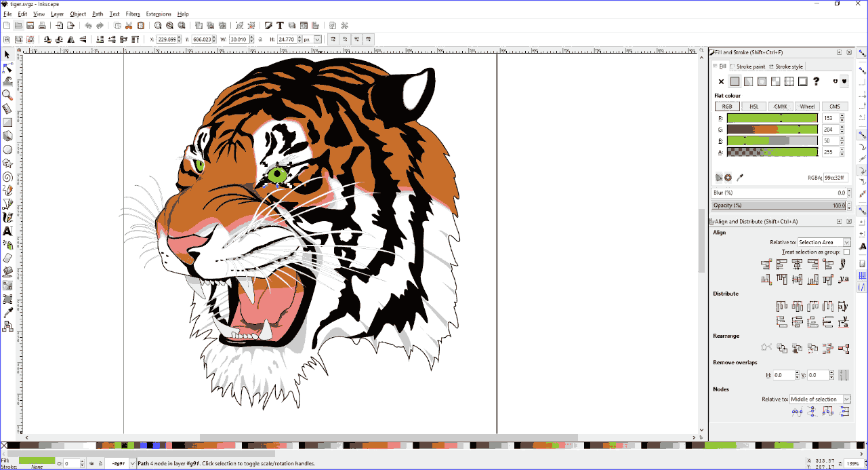The image size is (868, 470).
Task: Switch to Stroke style tab
Action: pyautogui.click(x=788, y=66)
